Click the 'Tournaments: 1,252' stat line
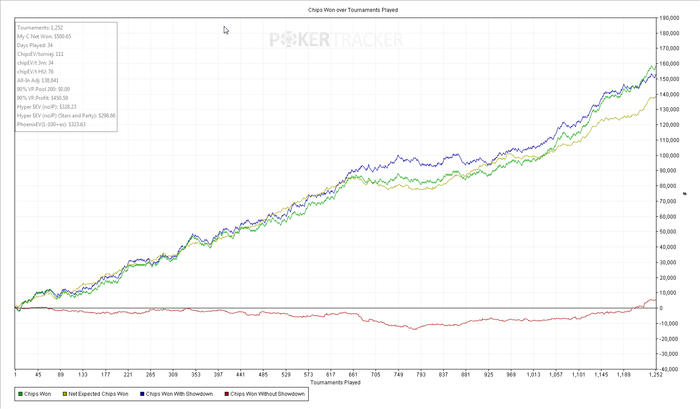The width and height of the screenshot is (700, 409). (40, 28)
